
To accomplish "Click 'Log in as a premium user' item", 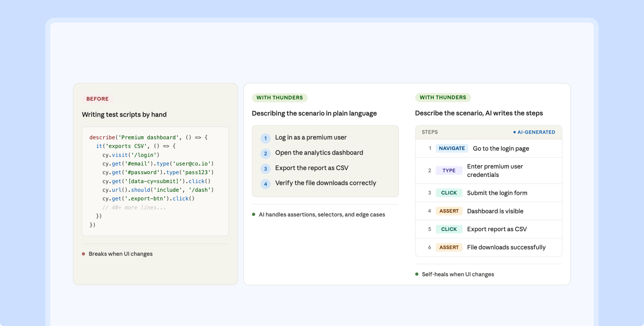I will (x=311, y=137).
